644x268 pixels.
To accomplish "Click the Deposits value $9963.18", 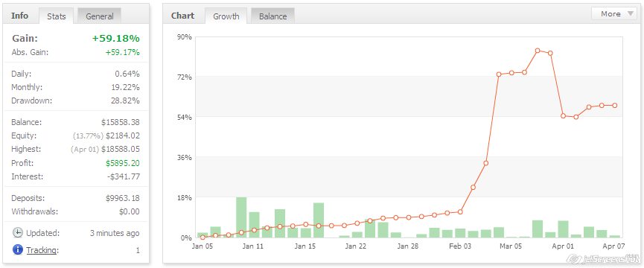I will click(122, 198).
